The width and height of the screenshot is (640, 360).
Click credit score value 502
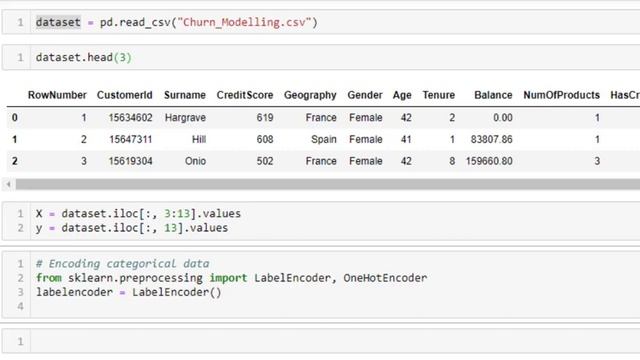[x=265, y=161]
